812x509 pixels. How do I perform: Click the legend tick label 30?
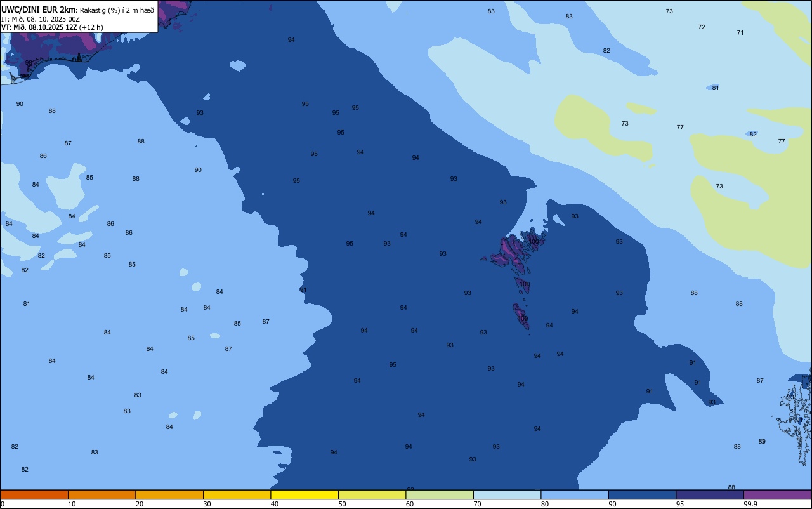(x=207, y=504)
